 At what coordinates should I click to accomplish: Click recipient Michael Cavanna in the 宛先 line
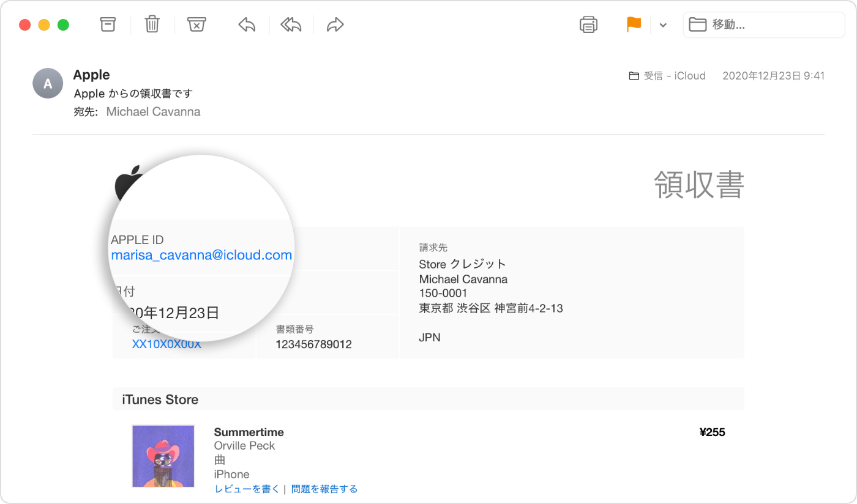tap(153, 112)
